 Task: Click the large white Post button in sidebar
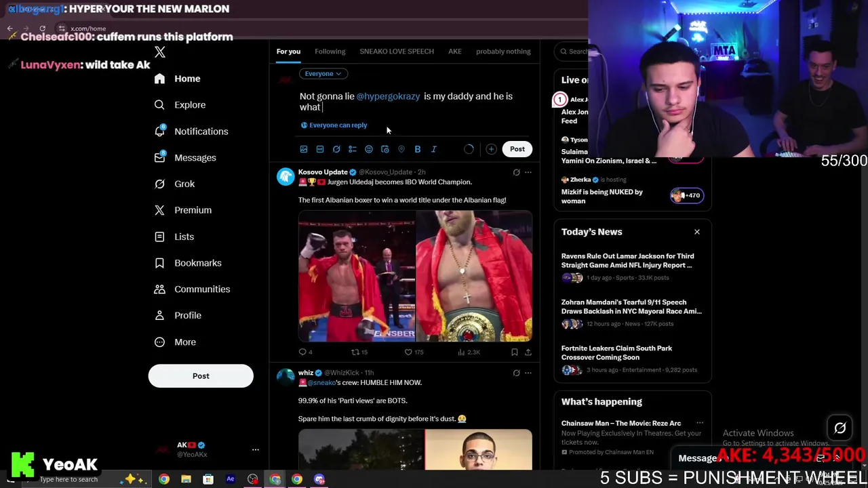pyautogui.click(x=201, y=376)
